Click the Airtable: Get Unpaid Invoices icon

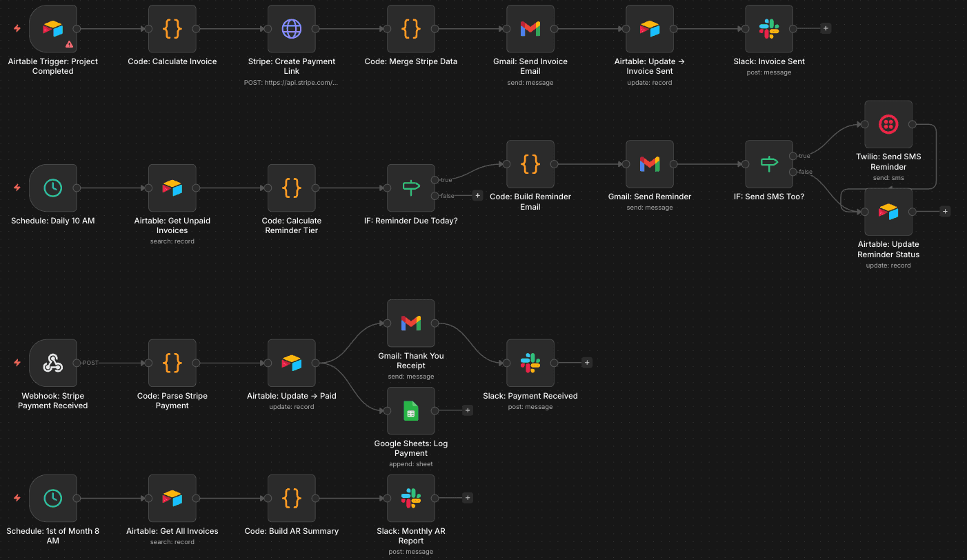tap(172, 188)
